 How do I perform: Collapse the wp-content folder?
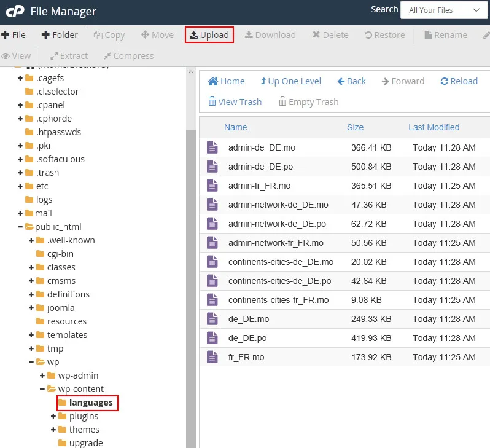pyautogui.click(x=42, y=389)
